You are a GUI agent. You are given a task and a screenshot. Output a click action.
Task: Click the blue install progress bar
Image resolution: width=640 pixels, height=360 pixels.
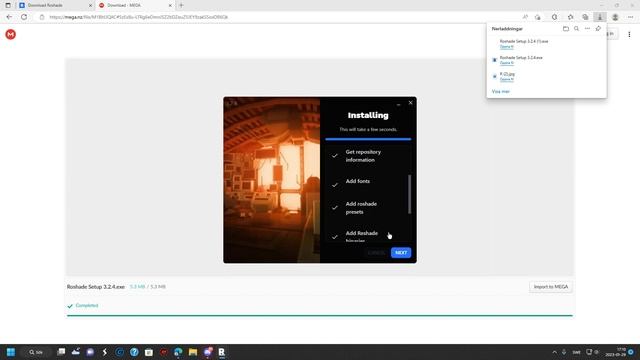tap(368, 139)
